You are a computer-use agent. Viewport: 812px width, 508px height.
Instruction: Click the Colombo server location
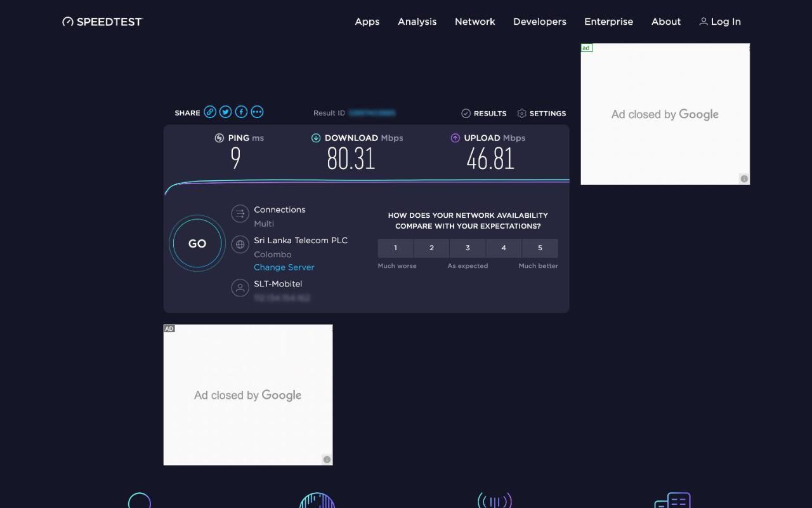point(273,254)
